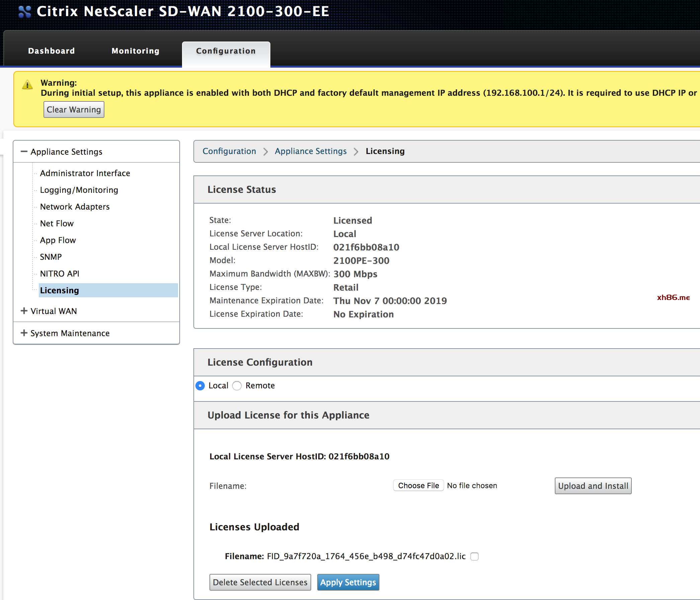The height and width of the screenshot is (600, 700).
Task: Open App Flow settings
Action: point(58,240)
